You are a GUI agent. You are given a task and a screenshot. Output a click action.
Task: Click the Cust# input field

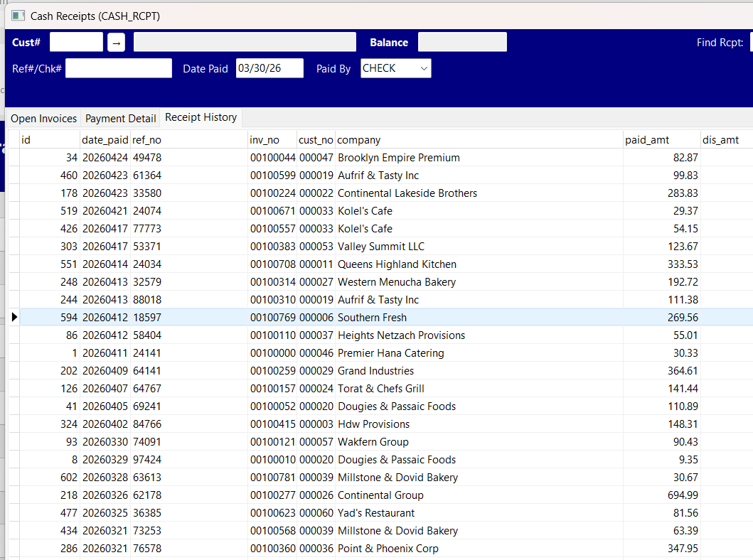point(75,42)
